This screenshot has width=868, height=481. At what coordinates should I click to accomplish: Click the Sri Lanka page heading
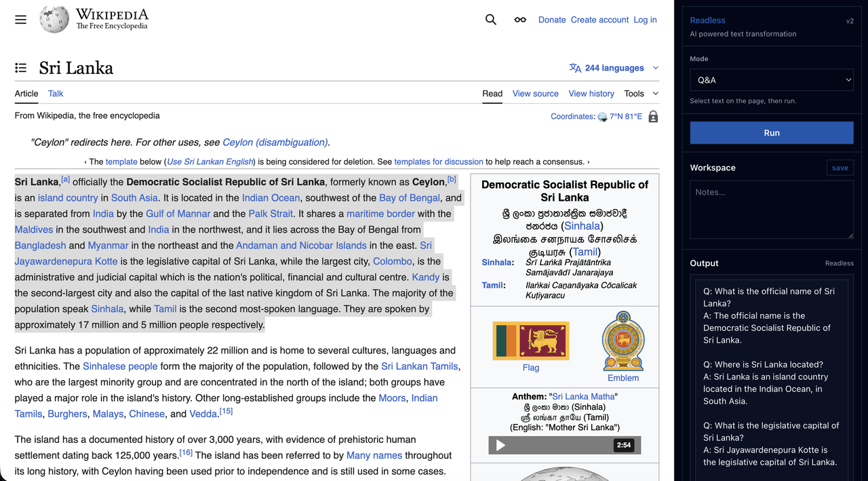76,68
